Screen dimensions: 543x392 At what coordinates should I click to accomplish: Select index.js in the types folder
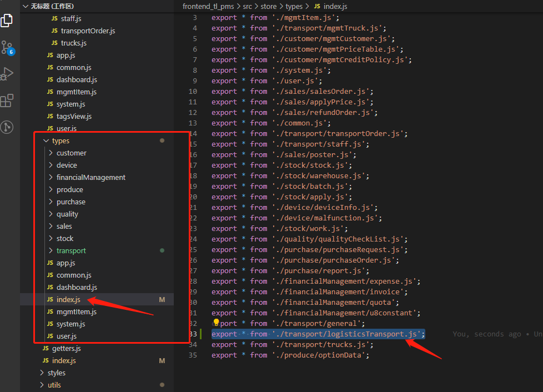click(68, 300)
